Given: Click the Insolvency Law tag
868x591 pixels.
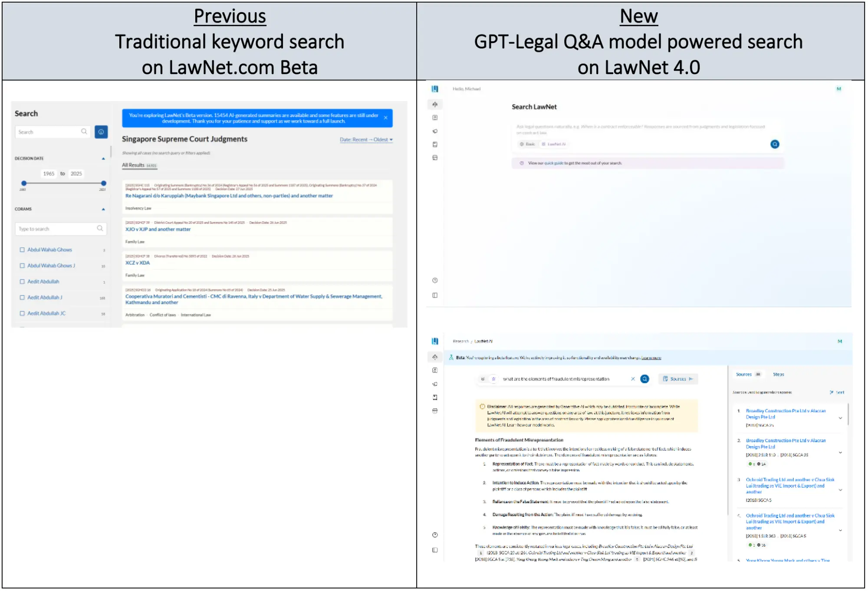Looking at the screenshot, I should pyautogui.click(x=138, y=209).
